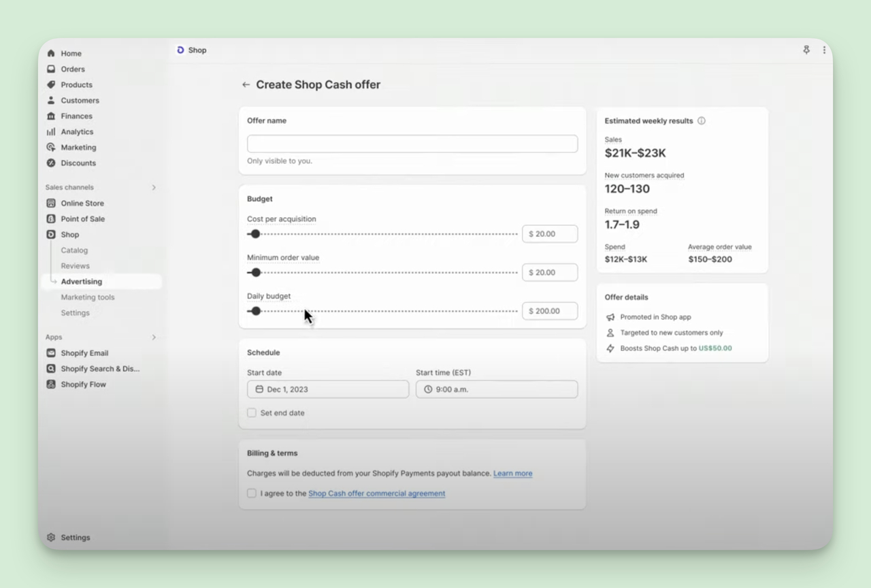Screen dimensions: 871x588
Task: Click the Orders label in sidebar
Action: point(73,69)
